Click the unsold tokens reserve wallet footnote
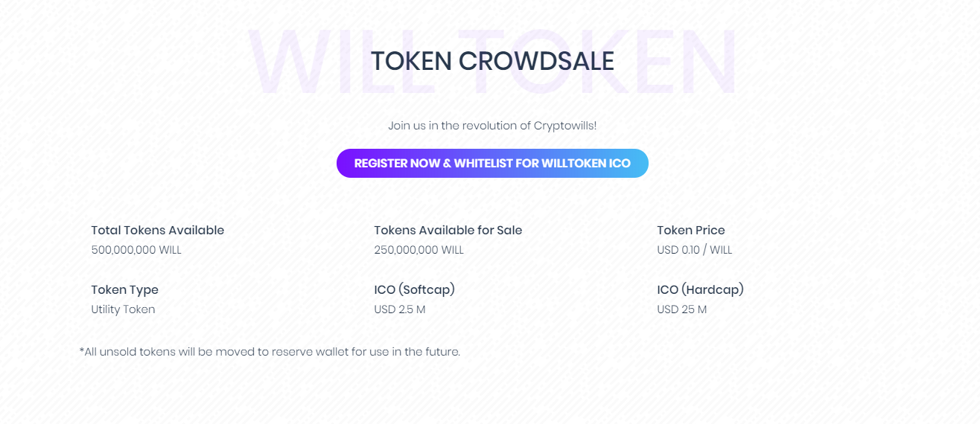 click(270, 351)
